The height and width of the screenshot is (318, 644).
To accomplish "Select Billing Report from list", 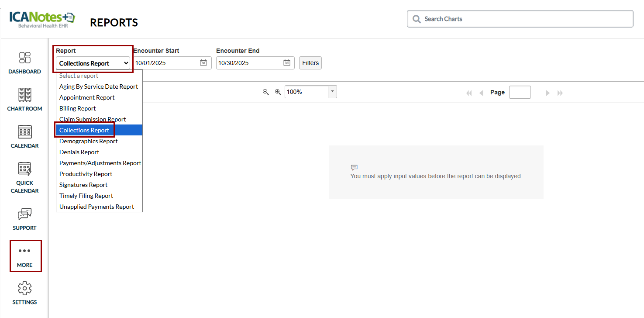I will [x=78, y=108].
